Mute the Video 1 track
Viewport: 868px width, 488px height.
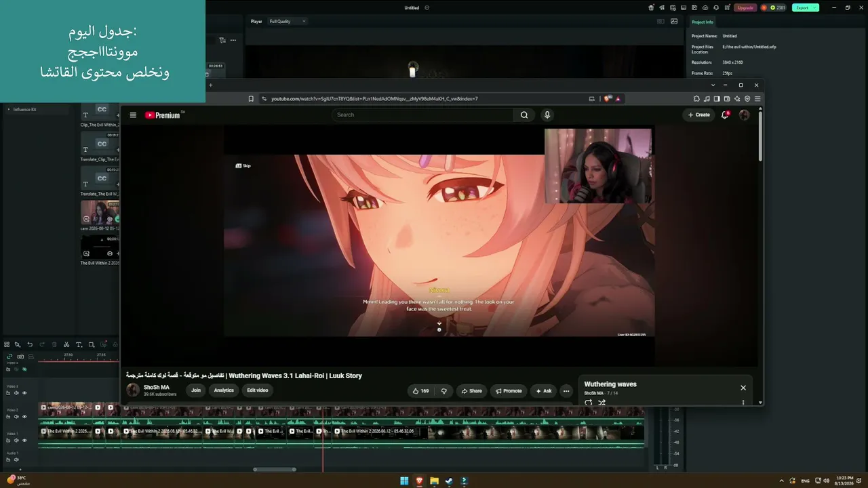click(16, 441)
